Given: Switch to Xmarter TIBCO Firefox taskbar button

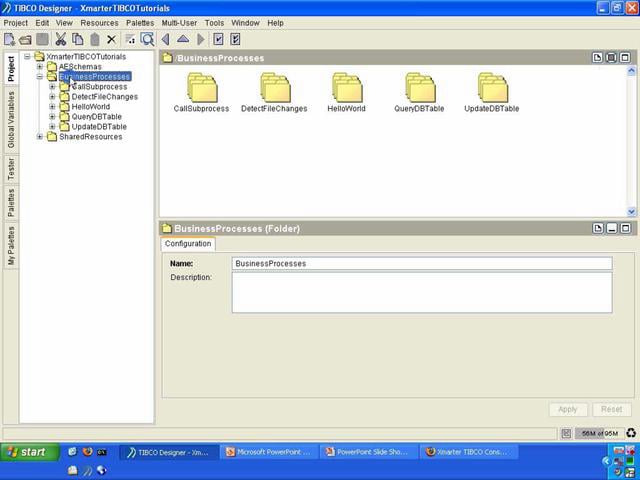Looking at the screenshot, I should (x=469, y=452).
